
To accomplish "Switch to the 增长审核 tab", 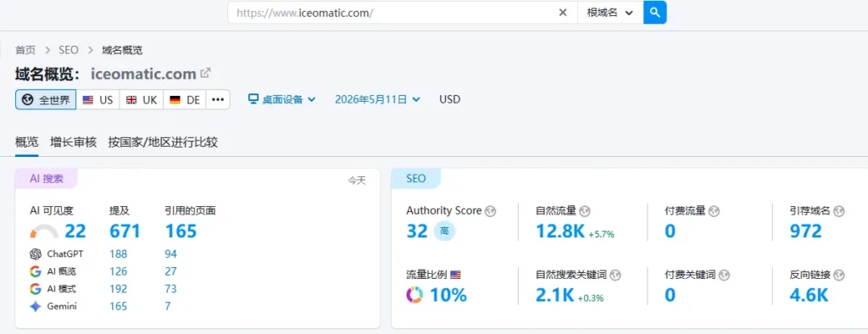I will click(x=73, y=142).
